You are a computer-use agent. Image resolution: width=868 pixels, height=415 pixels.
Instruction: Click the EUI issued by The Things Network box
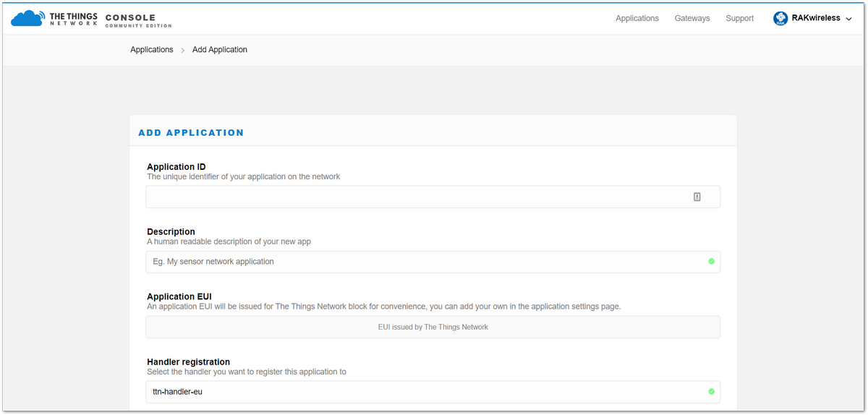pyautogui.click(x=433, y=327)
